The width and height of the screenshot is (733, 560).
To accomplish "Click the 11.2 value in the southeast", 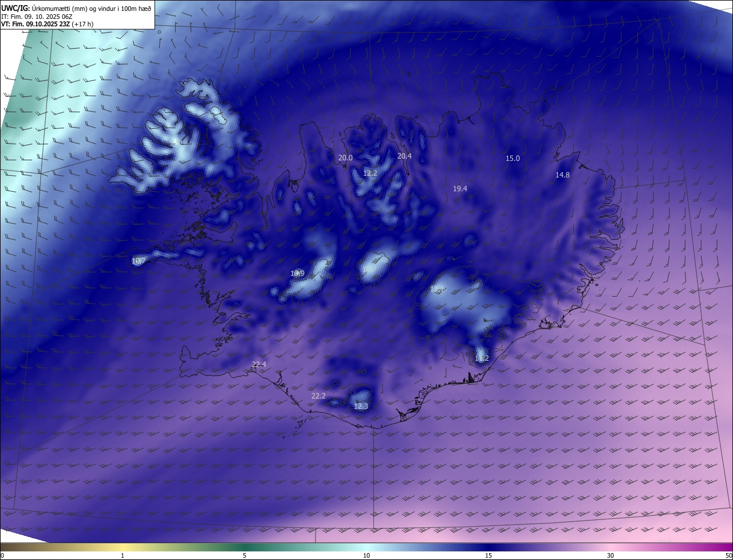I will 482,358.
